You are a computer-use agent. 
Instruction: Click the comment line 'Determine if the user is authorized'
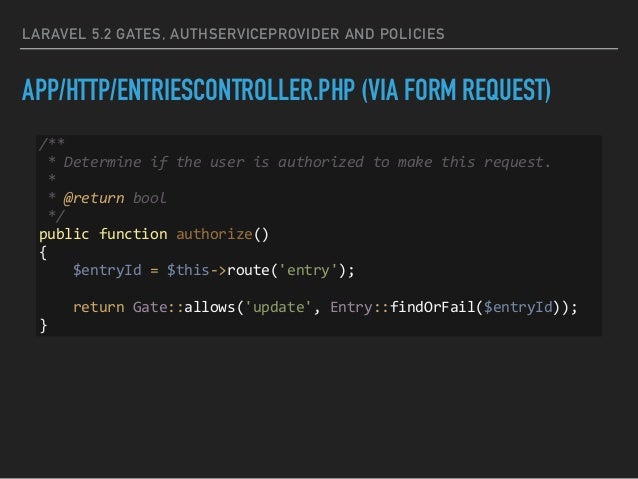pos(307,162)
